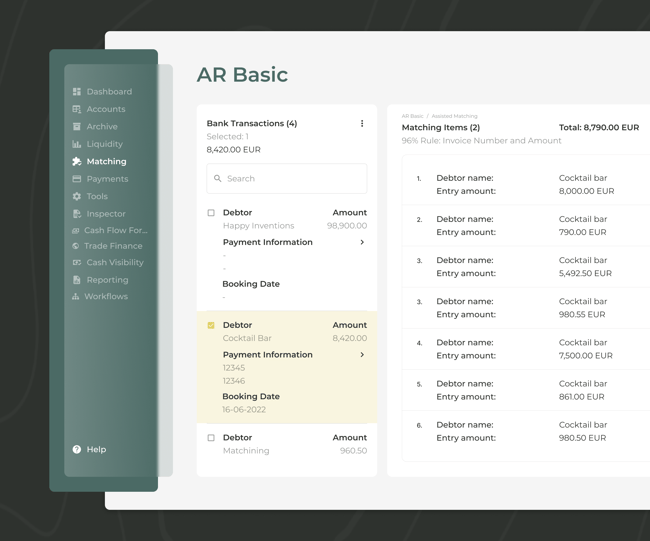Uncheck the Cocktail Bar debtor checkbox
The width and height of the screenshot is (650, 541).
coord(211,325)
